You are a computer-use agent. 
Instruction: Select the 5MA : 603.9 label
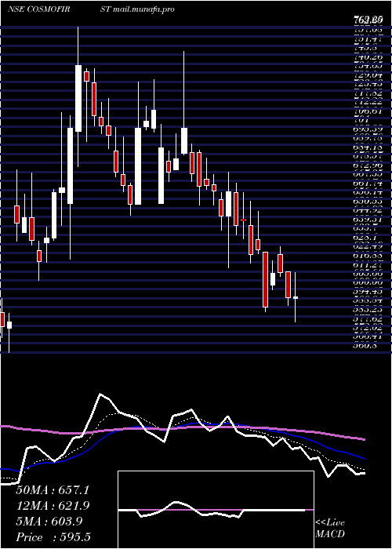(x=49, y=522)
